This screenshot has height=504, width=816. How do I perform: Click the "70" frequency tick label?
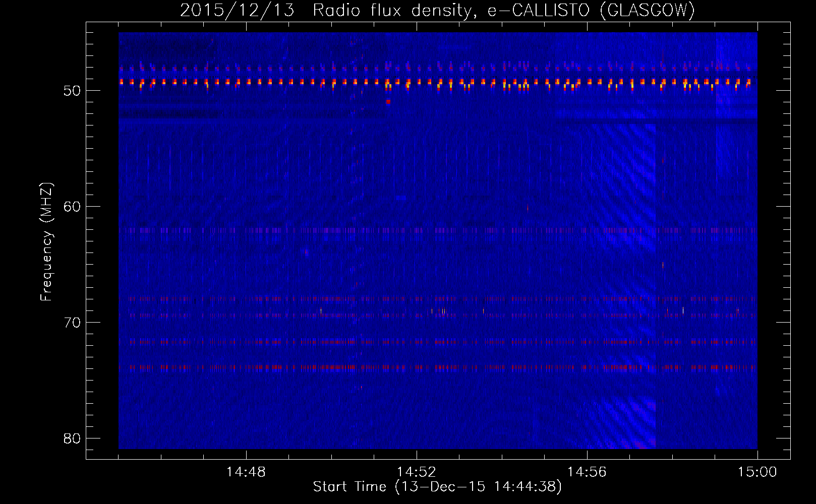pyautogui.click(x=72, y=323)
